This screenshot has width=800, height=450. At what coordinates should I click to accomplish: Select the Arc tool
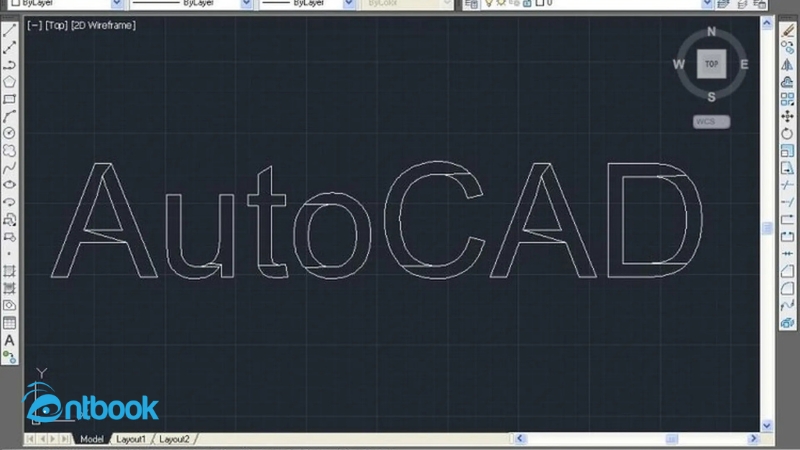click(x=9, y=116)
